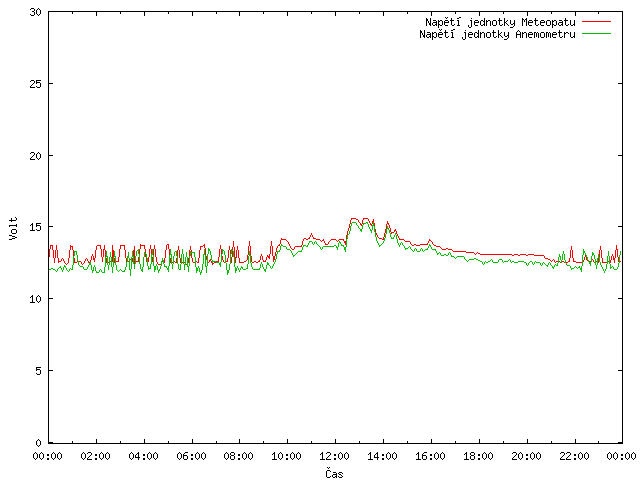The height and width of the screenshot is (480, 640).
Task: Click the green legend line sample
Action: click(x=596, y=33)
